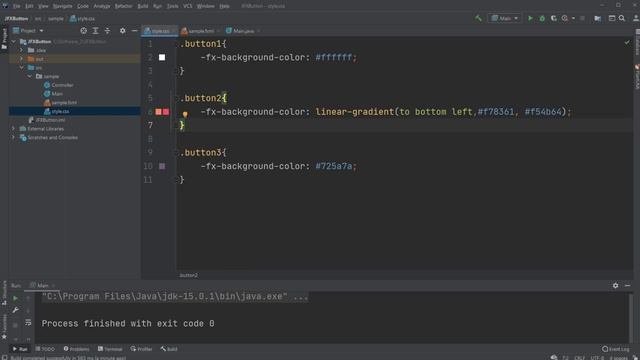
Task: Open the Edit menu
Action: point(29,6)
